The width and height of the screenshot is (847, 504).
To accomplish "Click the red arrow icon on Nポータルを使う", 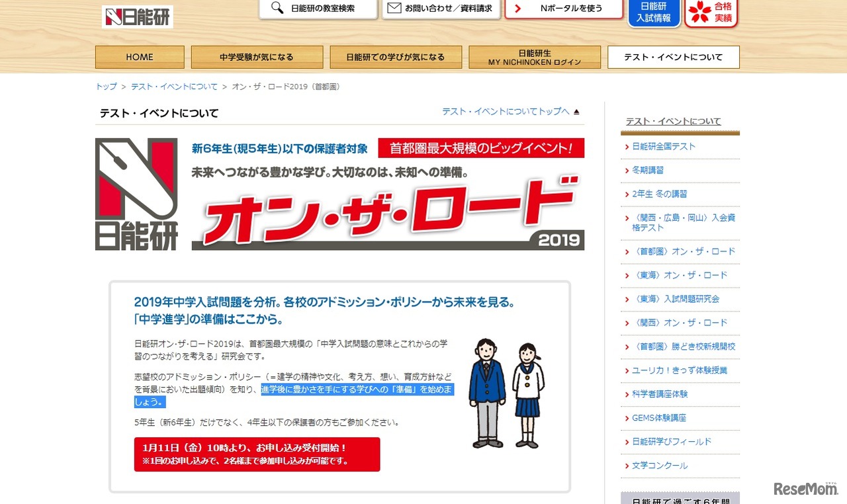I will [x=517, y=9].
